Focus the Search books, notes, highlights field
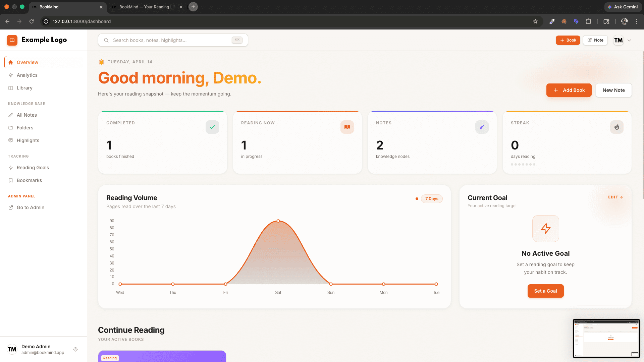 pos(173,40)
